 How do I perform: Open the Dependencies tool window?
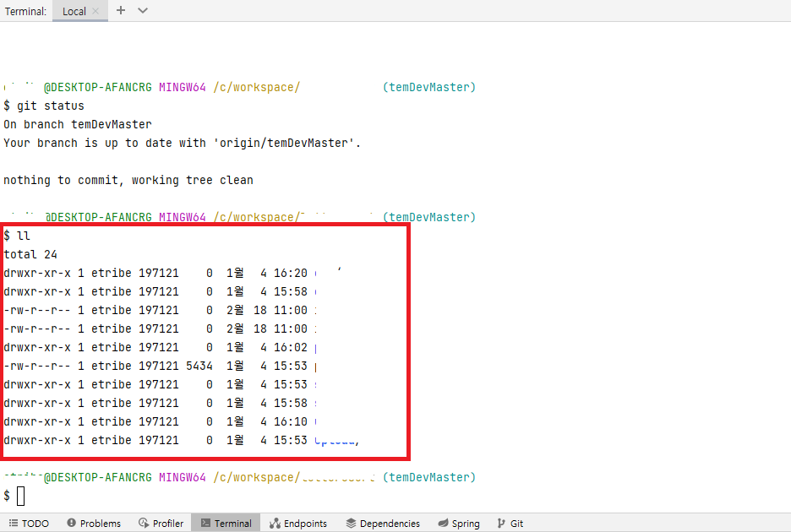(x=383, y=523)
